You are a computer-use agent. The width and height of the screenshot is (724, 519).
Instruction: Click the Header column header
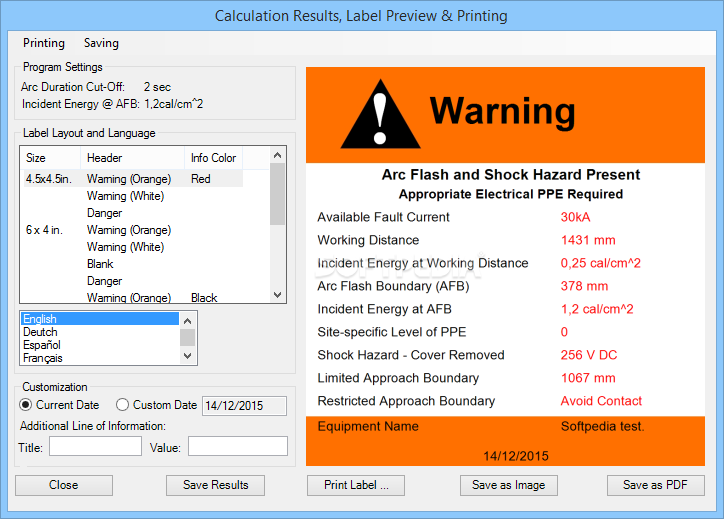click(133, 158)
